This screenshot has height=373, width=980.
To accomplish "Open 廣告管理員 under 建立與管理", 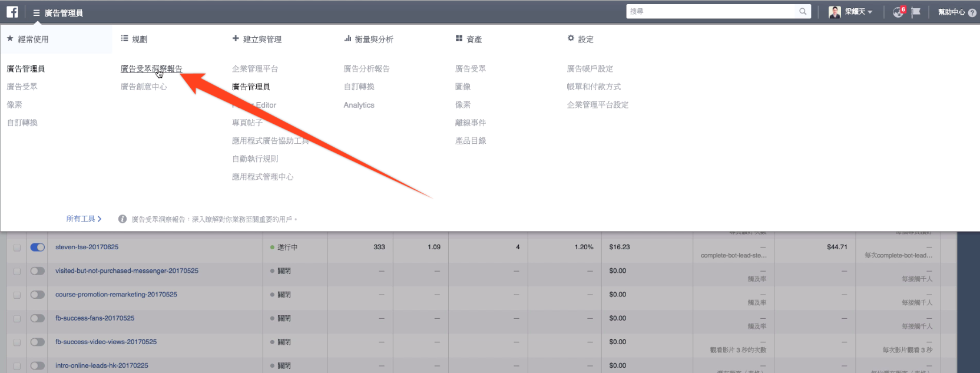I will click(x=251, y=87).
